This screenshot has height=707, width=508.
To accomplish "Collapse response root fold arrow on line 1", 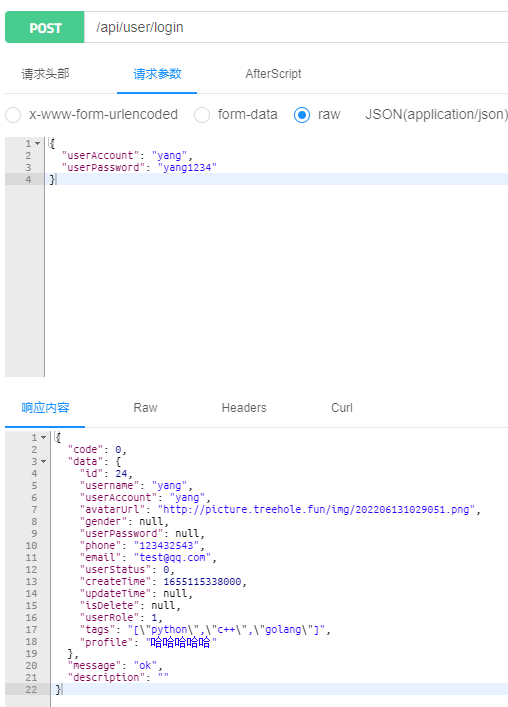I will point(44,437).
